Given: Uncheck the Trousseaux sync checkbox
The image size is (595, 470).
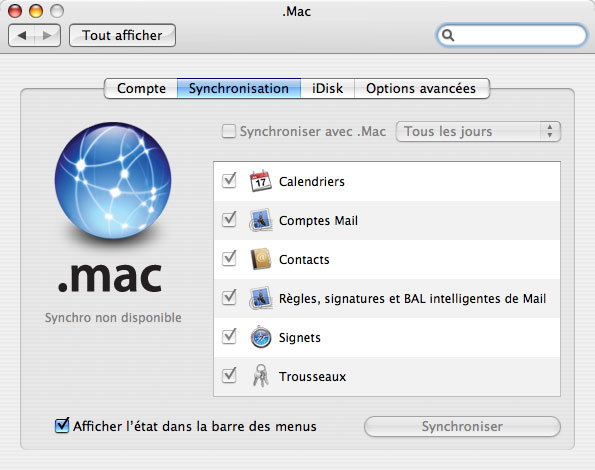Looking at the screenshot, I should click(229, 376).
